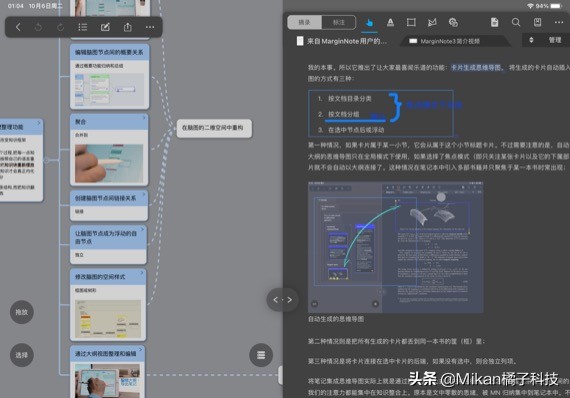Select the hand pointer tool
Image resolution: width=570 pixels, height=398 pixels.
[369, 23]
